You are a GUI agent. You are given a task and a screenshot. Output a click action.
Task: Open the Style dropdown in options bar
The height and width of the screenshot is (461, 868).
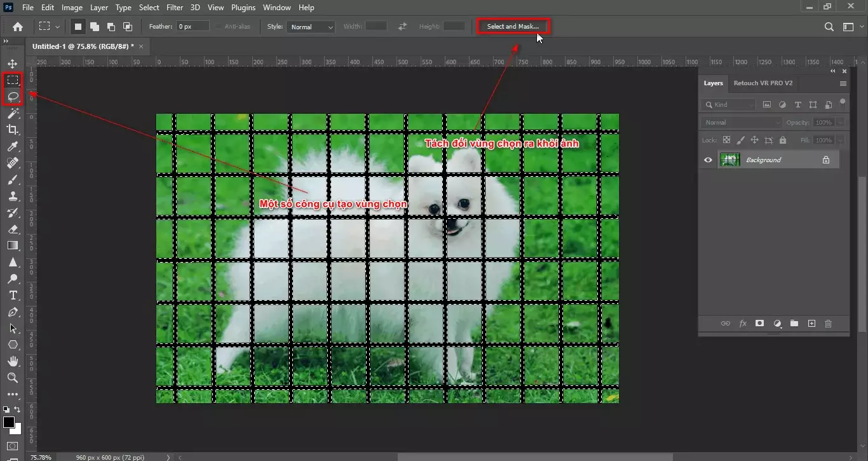(x=311, y=27)
